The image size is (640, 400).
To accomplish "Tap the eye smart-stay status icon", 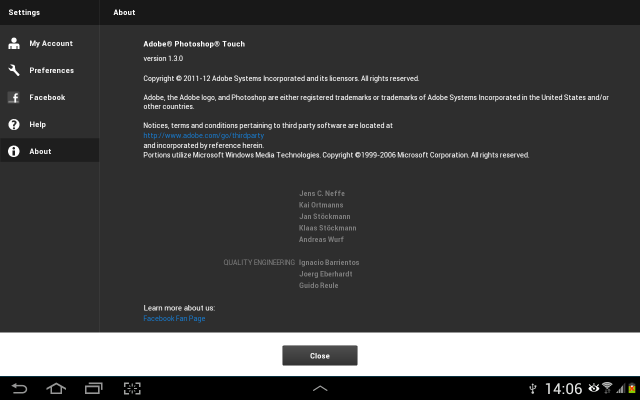I will click(593, 387).
